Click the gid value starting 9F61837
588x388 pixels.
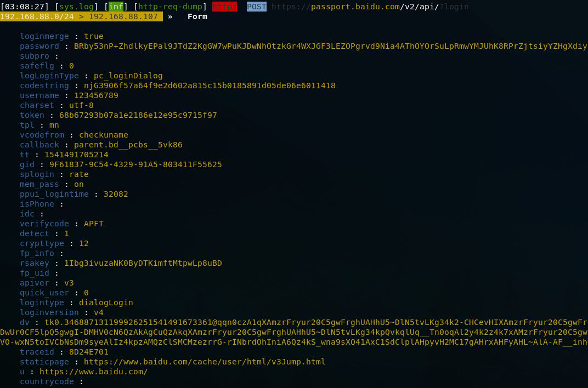coord(135,164)
